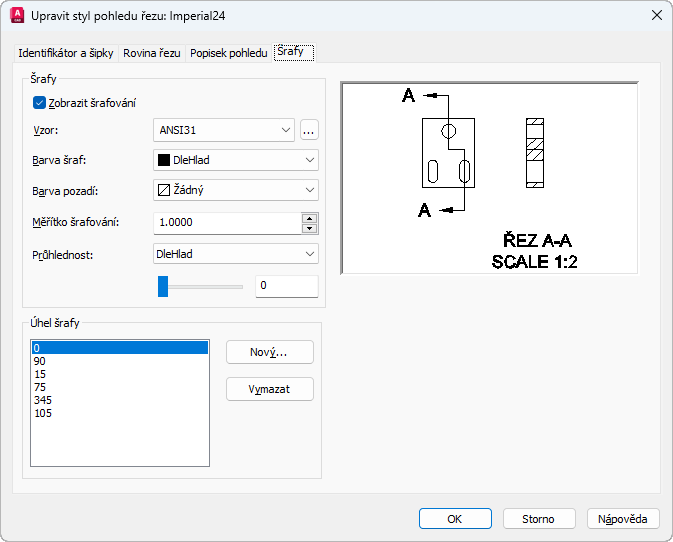The image size is (673, 542).
Task: Click the transparency slider handle
Action: pos(163,286)
